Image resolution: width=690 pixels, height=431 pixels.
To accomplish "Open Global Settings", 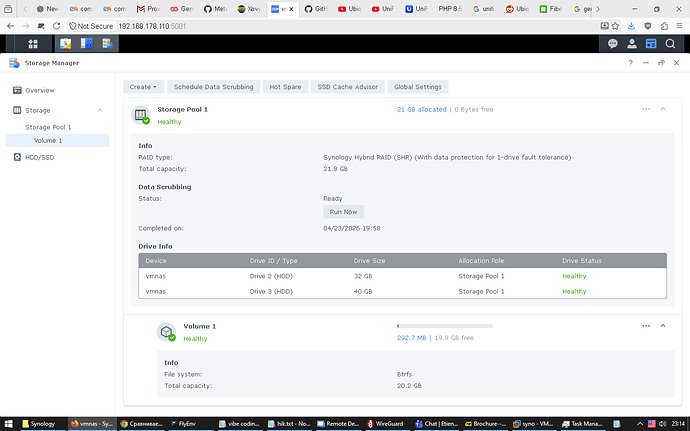I will 418,87.
